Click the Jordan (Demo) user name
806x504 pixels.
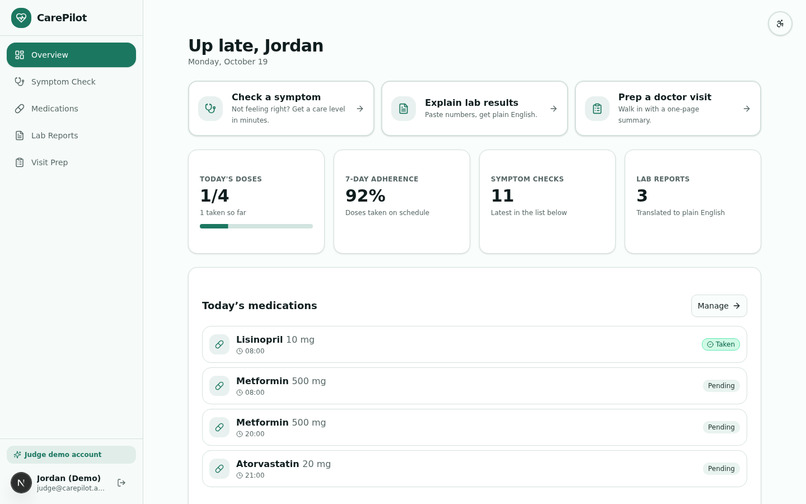tap(68, 478)
